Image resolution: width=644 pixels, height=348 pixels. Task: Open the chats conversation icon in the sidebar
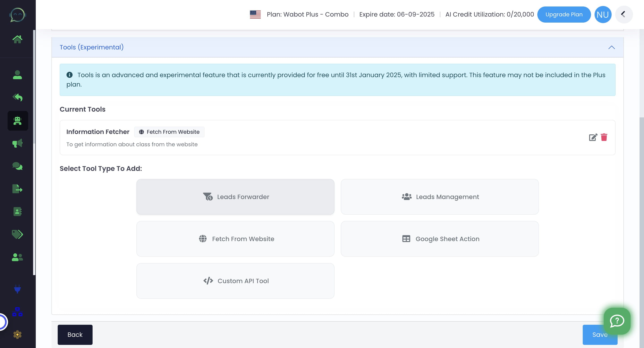(x=17, y=166)
